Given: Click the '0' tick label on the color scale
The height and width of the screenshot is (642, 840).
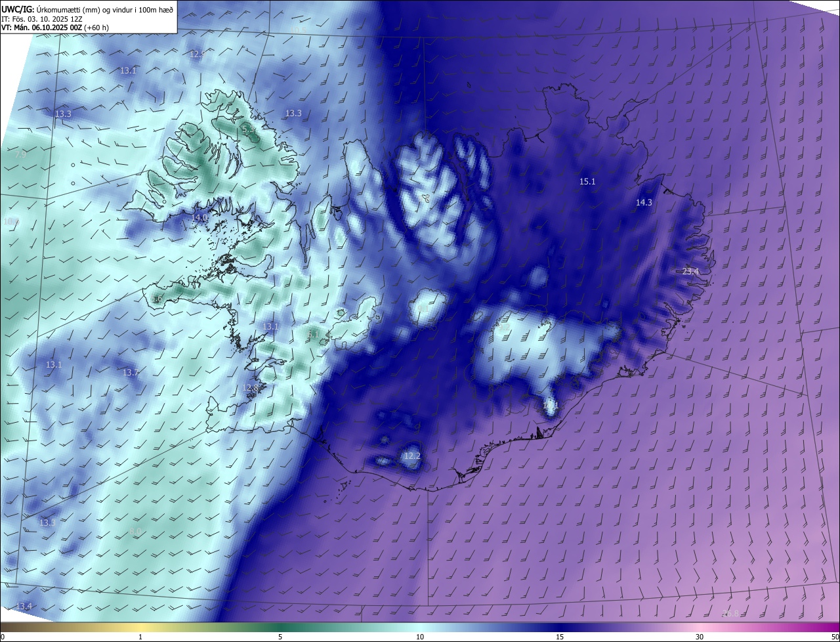Looking at the screenshot, I should [3, 637].
